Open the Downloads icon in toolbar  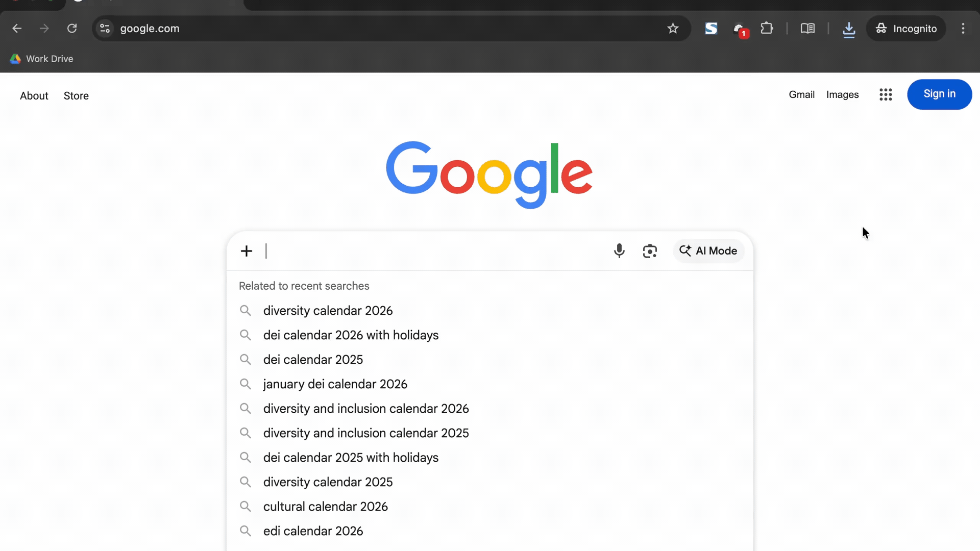pos(849,29)
